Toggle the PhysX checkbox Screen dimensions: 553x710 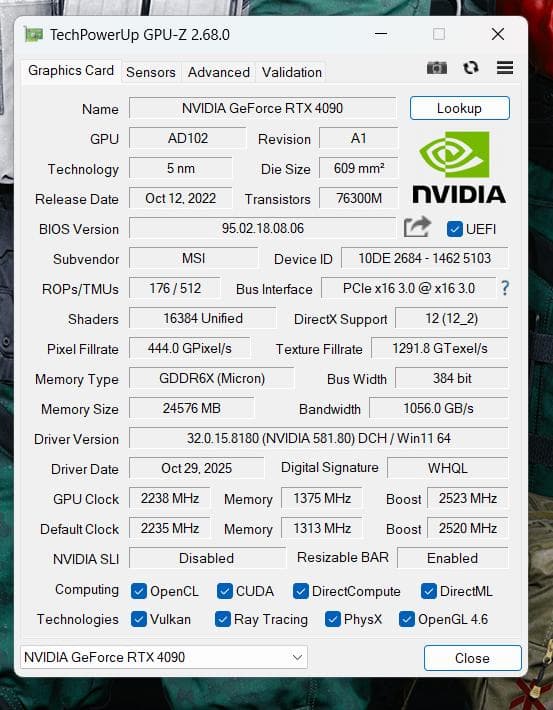pos(333,619)
